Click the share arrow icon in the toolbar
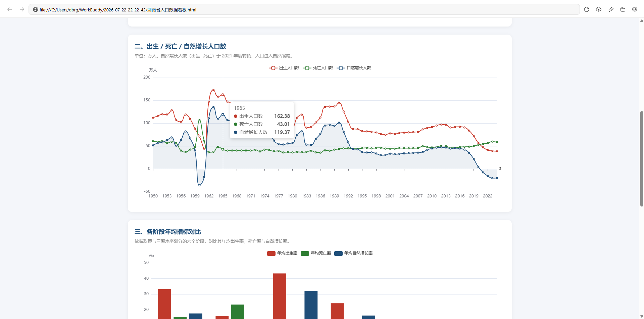Screen dimensions: 644x319 pos(611,9)
